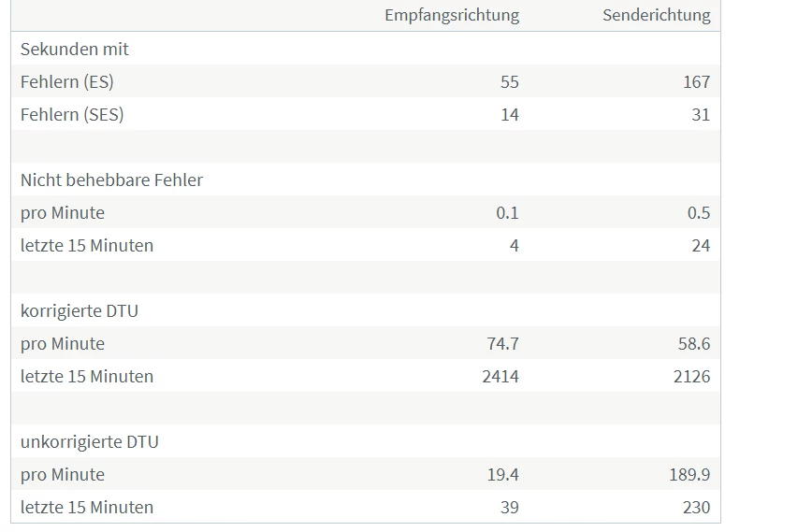Click the Senderichtung column header
Viewport: 812px width, 532px height.
click(x=656, y=15)
